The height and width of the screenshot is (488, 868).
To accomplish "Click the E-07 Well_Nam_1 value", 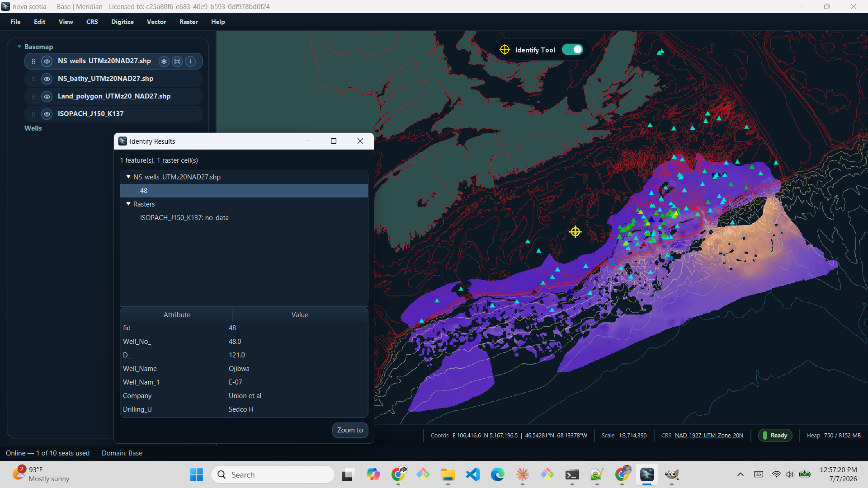I will tap(236, 382).
